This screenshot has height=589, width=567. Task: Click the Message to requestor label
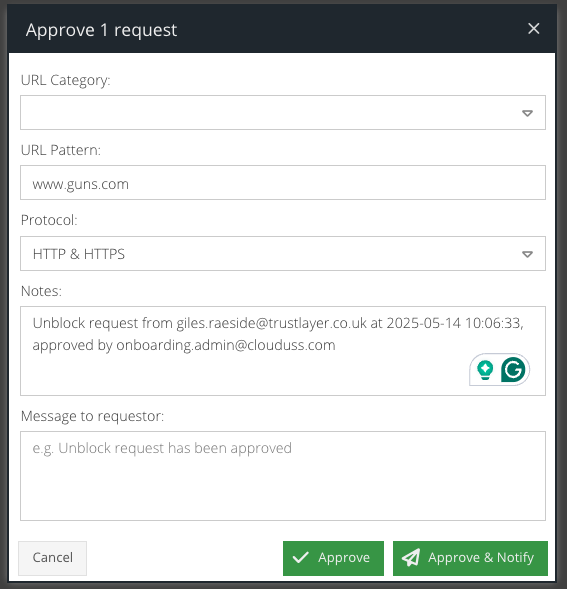tap(92, 416)
